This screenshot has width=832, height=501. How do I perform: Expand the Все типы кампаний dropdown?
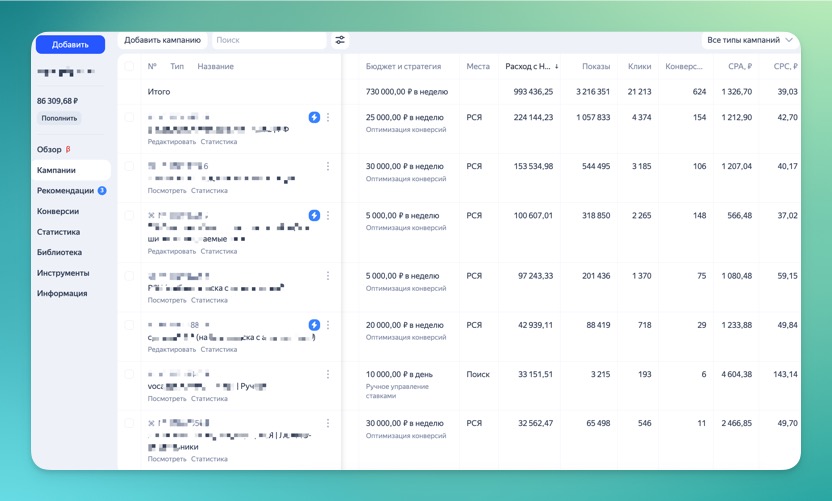[x=749, y=40]
